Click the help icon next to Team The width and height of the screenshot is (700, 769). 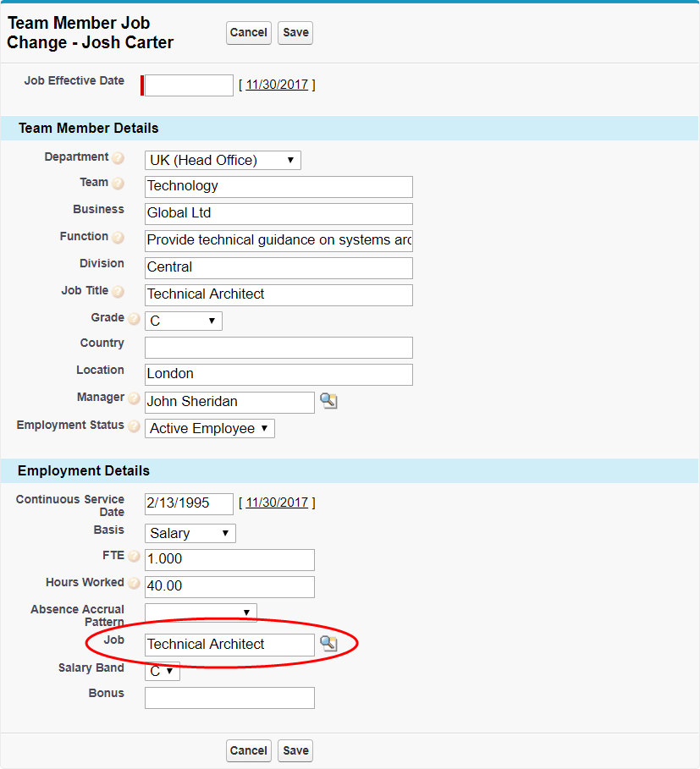click(x=119, y=184)
